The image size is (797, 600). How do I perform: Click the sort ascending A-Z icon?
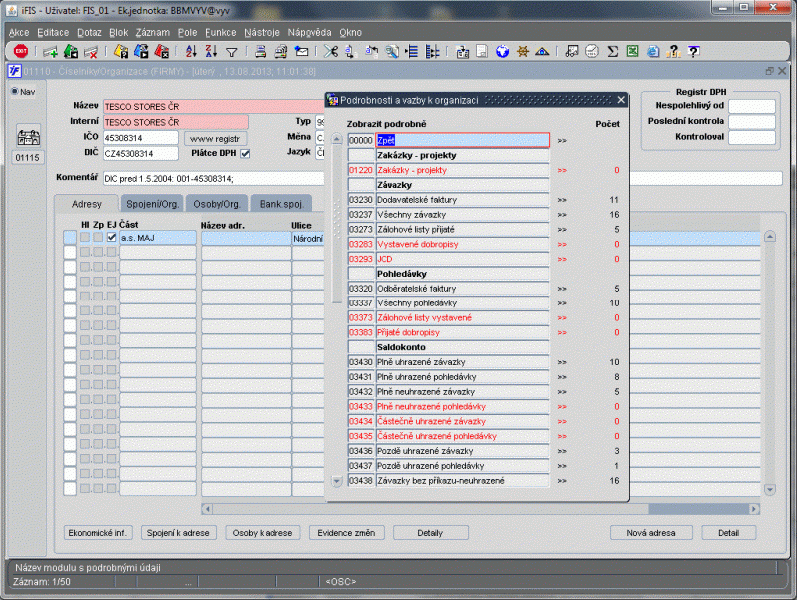click(x=192, y=51)
